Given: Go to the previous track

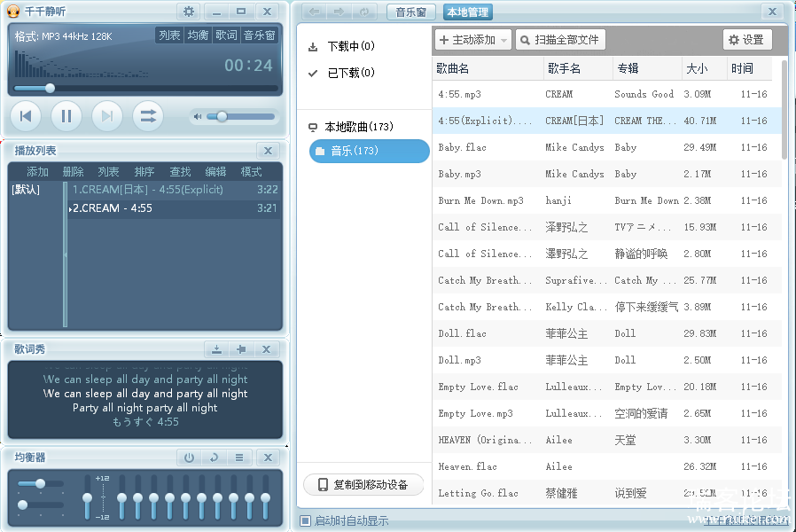Looking at the screenshot, I should (x=26, y=116).
